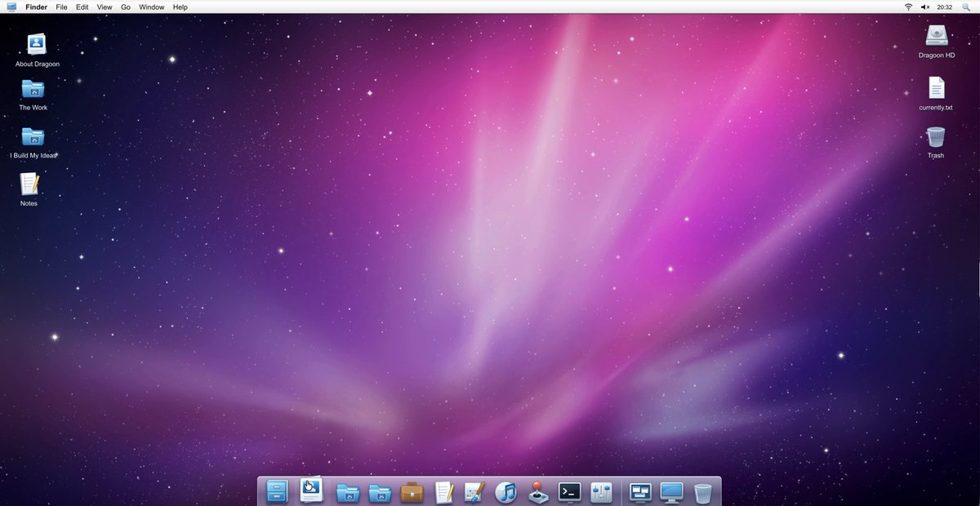The image size is (980, 506).
Task: Select the currently.txt file on the desktop
Action: click(936, 93)
